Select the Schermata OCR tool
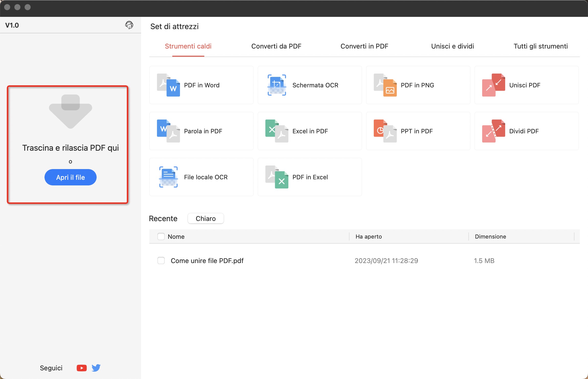This screenshot has height=379, width=588. pyautogui.click(x=309, y=85)
